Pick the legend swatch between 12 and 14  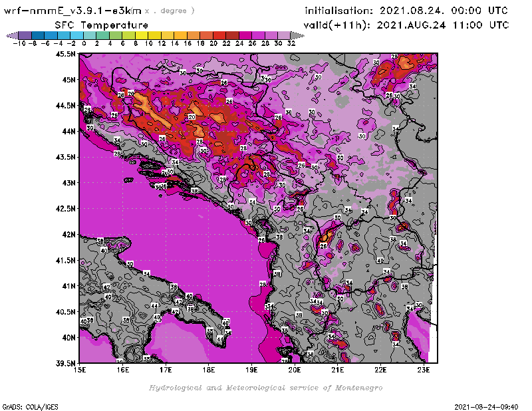(x=168, y=35)
